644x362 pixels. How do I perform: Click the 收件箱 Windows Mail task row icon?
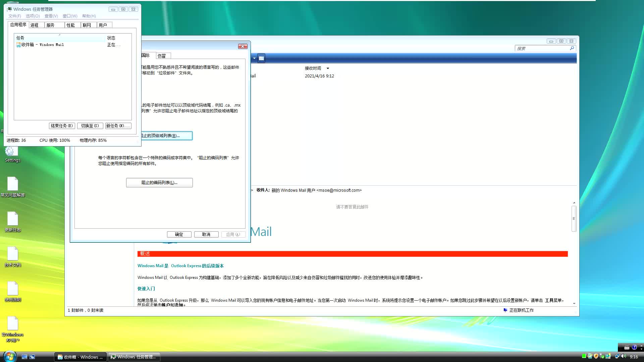[18, 45]
